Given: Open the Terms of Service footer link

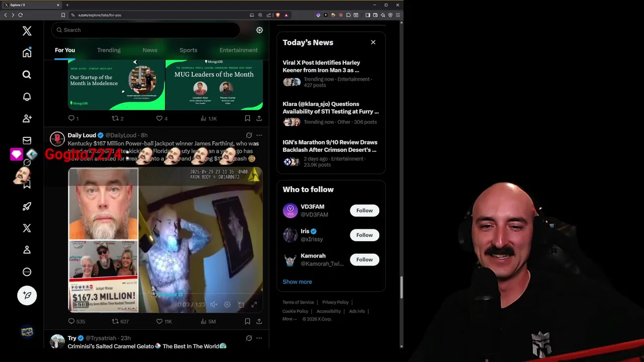Looking at the screenshot, I should [298, 302].
